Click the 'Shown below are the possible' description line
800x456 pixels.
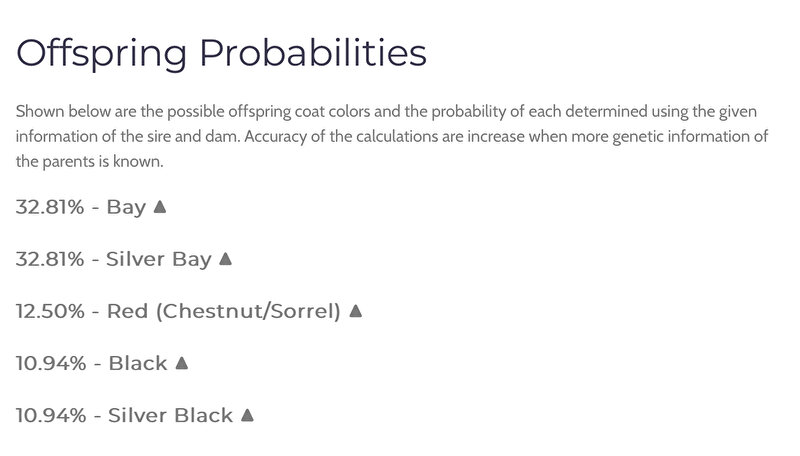[x=386, y=112]
